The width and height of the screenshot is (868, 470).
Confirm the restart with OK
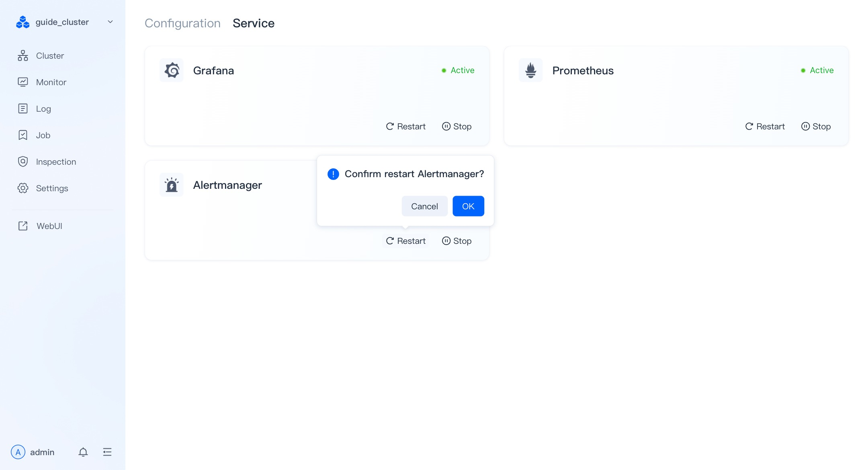point(468,206)
